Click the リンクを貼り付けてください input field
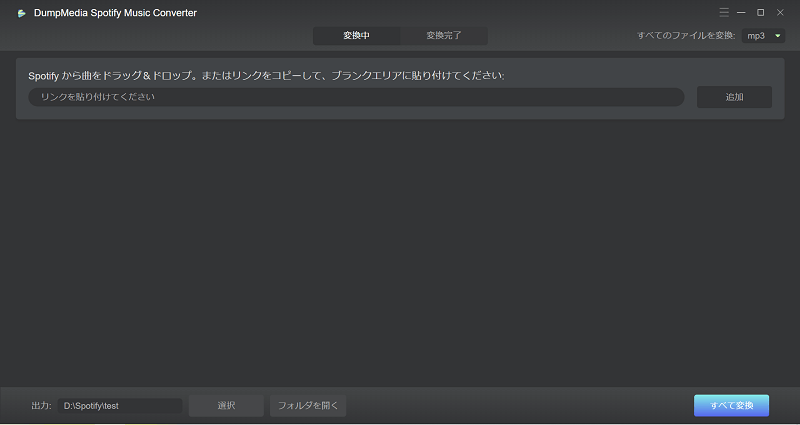The height and width of the screenshot is (425, 800). coord(356,97)
